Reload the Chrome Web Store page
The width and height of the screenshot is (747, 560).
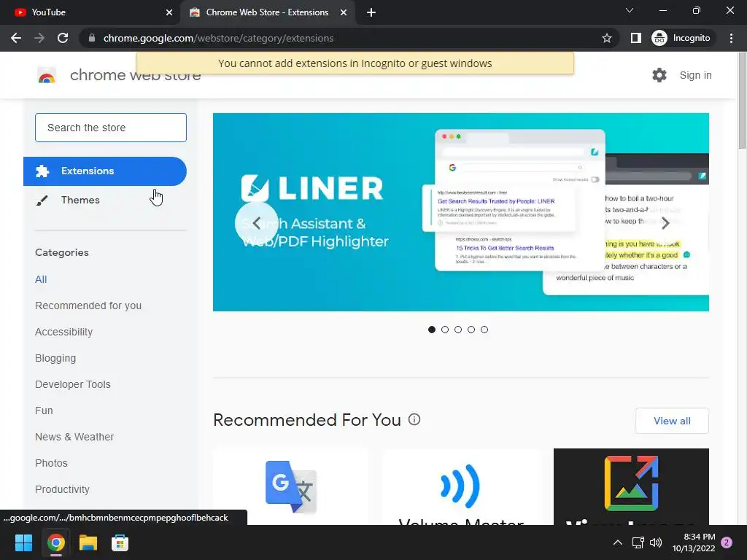[63, 38]
